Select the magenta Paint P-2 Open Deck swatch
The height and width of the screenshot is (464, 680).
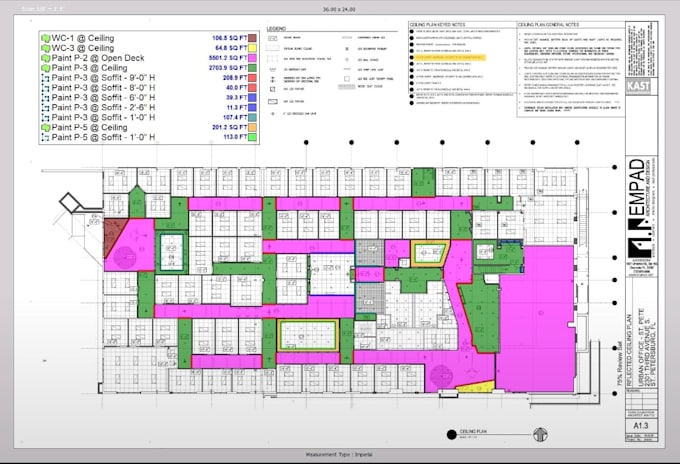[252, 58]
